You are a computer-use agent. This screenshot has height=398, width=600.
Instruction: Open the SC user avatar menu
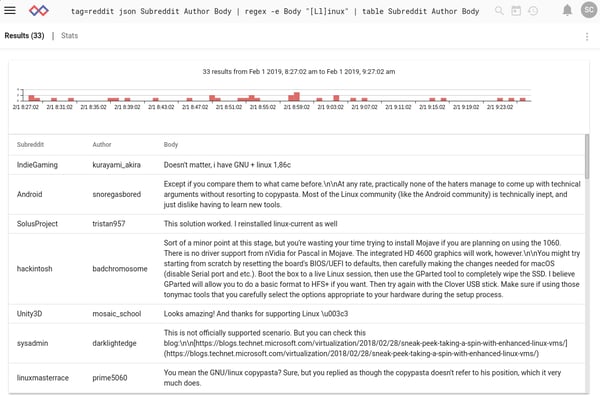(x=589, y=10)
